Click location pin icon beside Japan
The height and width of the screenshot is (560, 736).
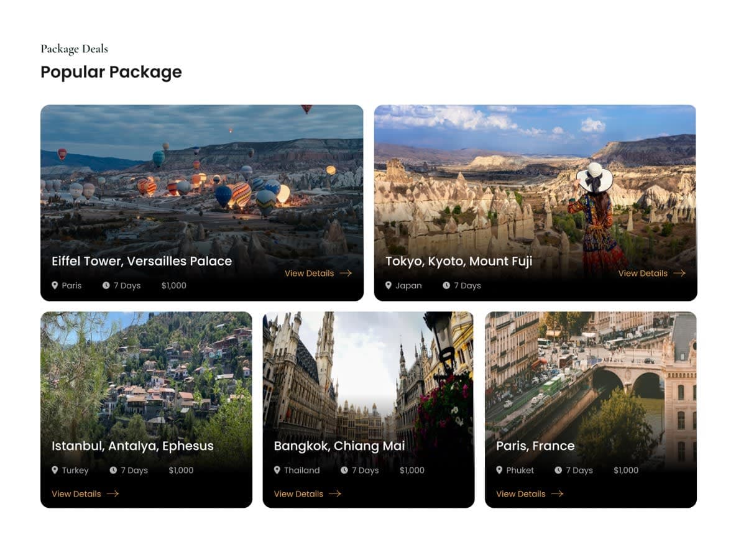click(388, 285)
